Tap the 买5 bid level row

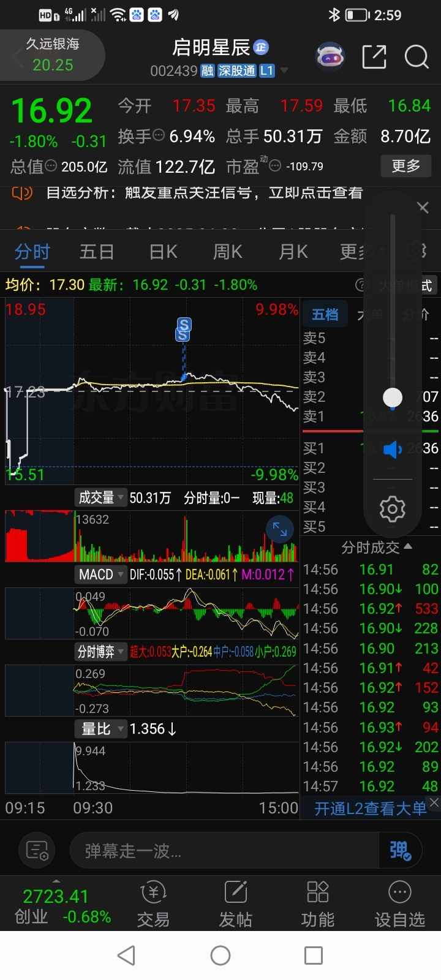coord(371,527)
